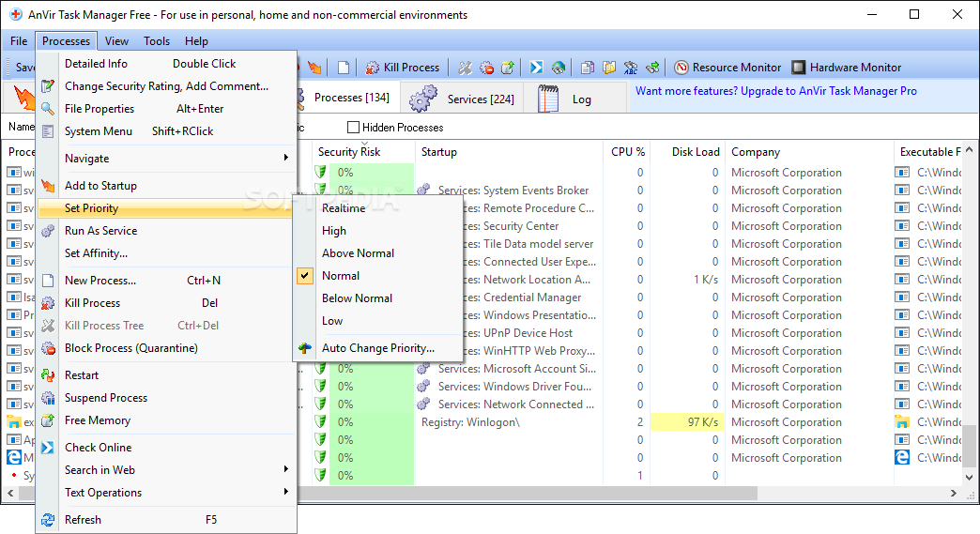This screenshot has height=534, width=980.
Task: Open Help menu
Action: pos(196,41)
